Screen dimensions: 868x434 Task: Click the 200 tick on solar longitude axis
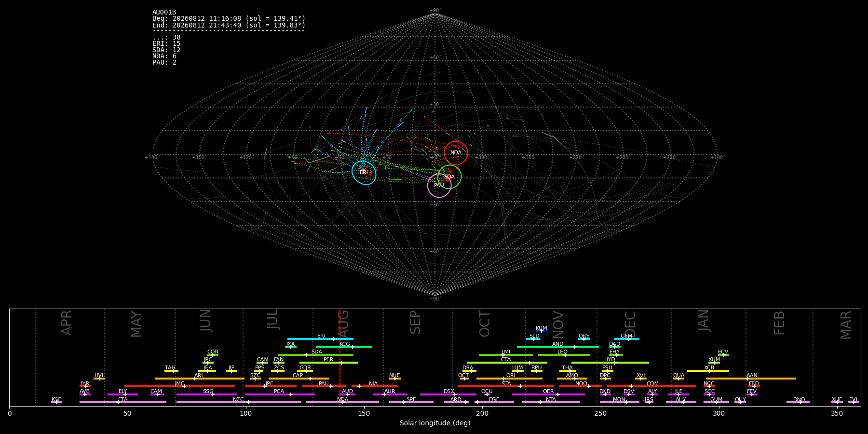[482, 413]
